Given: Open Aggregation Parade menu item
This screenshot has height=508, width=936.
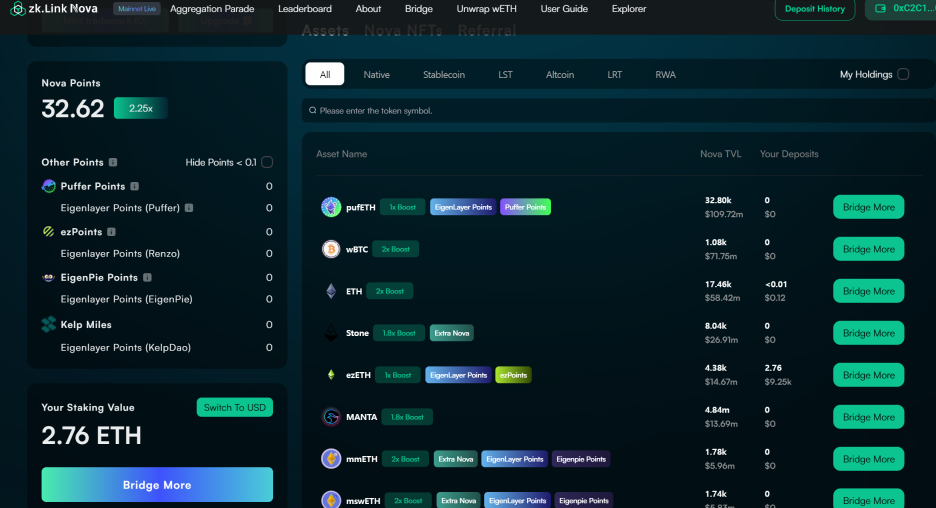Looking at the screenshot, I should pyautogui.click(x=212, y=9).
